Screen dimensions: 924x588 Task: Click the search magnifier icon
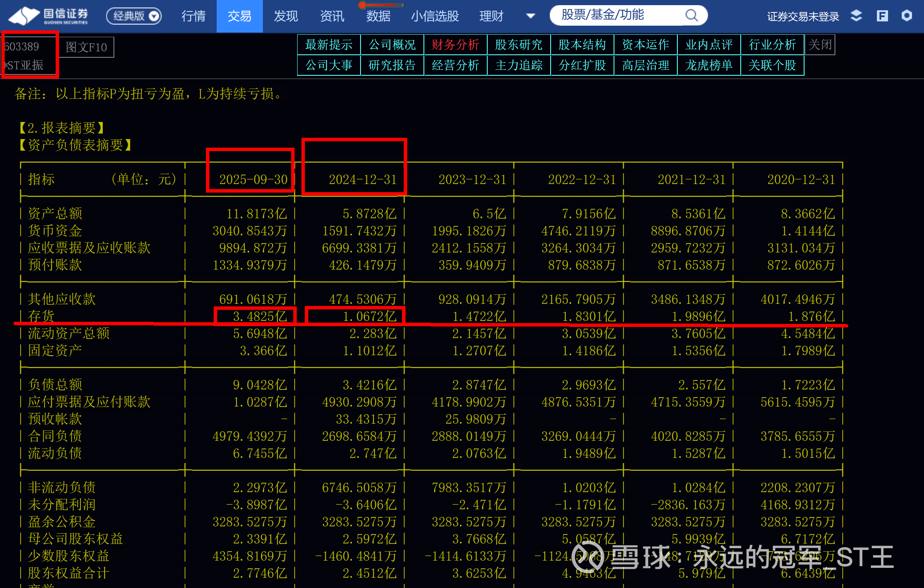pos(691,16)
